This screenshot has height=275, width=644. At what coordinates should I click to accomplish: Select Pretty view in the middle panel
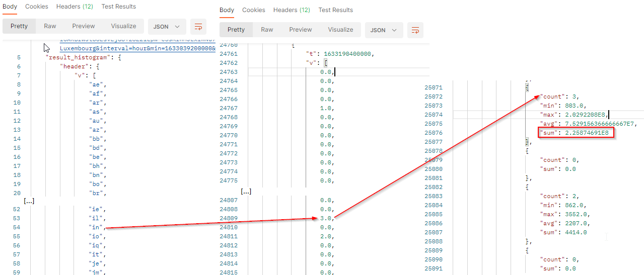point(236,30)
